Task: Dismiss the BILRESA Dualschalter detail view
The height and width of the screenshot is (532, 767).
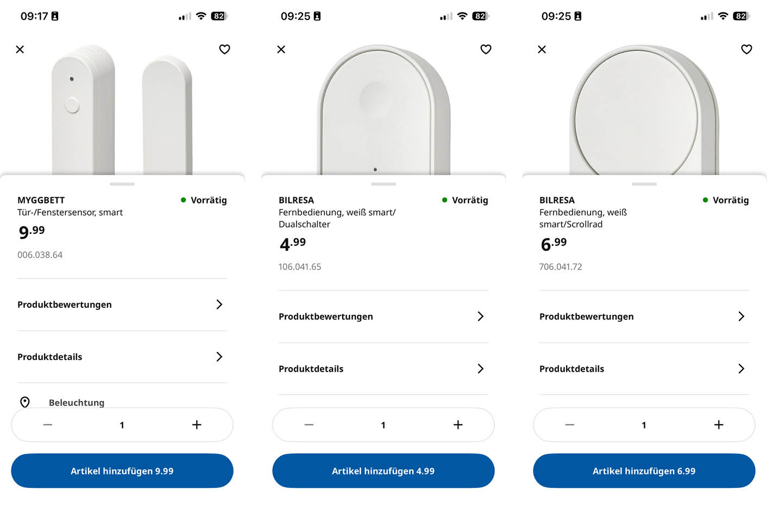Action: tap(281, 49)
